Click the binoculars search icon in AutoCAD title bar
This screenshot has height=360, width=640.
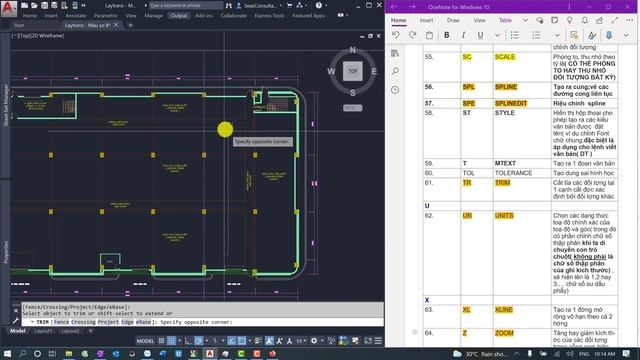pos(229,5)
